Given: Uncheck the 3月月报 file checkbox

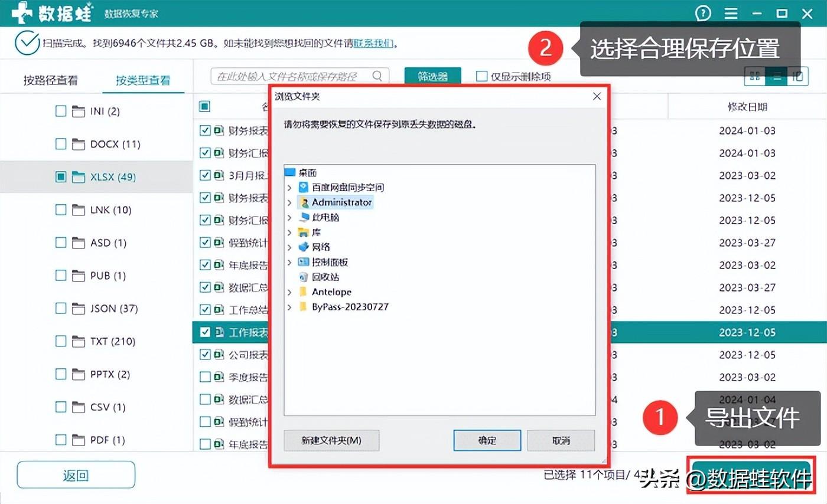Looking at the screenshot, I should [x=205, y=175].
